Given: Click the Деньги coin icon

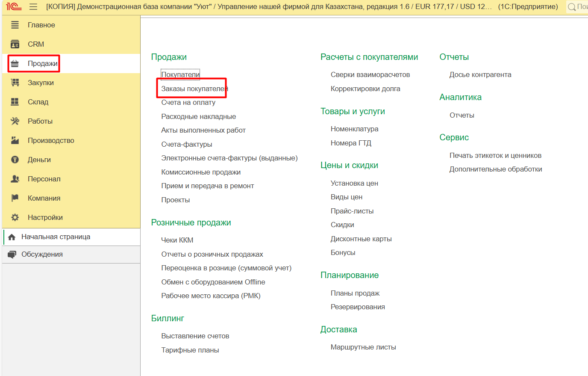Looking at the screenshot, I should click(x=15, y=160).
